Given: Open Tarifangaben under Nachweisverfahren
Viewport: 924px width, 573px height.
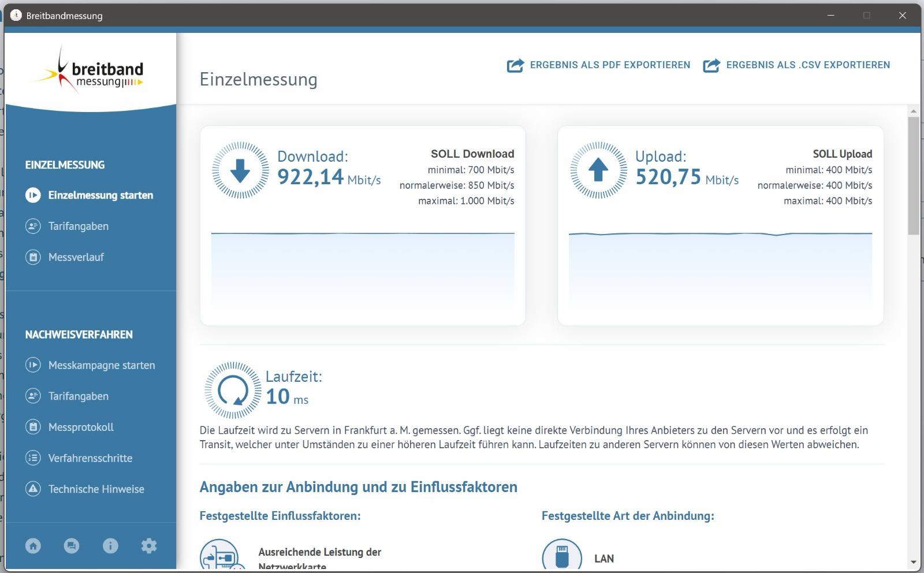Looking at the screenshot, I should [79, 396].
